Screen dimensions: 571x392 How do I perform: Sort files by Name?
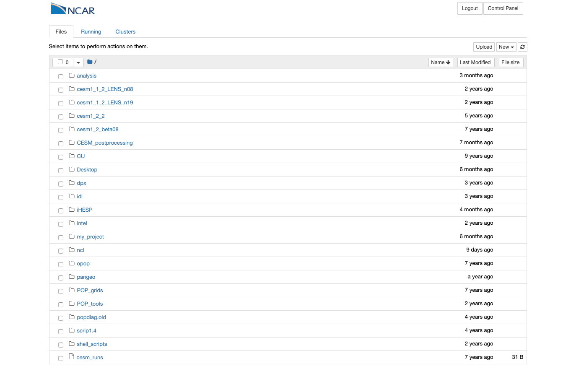(441, 62)
